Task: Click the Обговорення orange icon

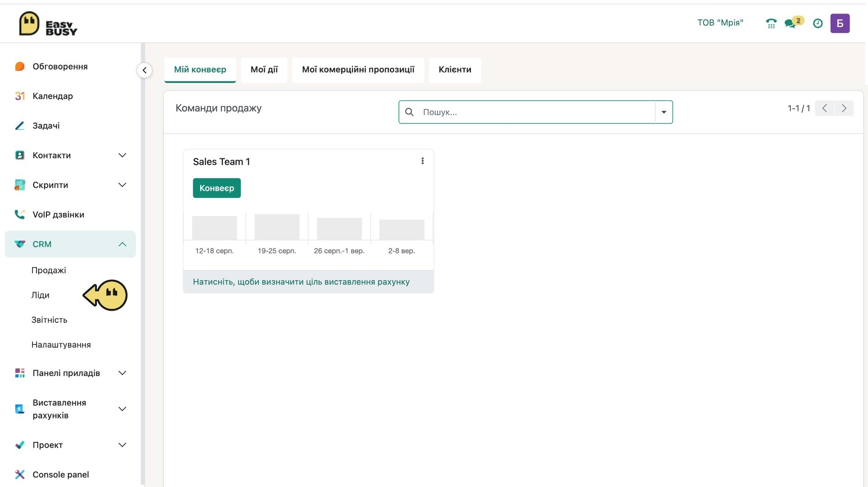Action: pyautogui.click(x=19, y=67)
